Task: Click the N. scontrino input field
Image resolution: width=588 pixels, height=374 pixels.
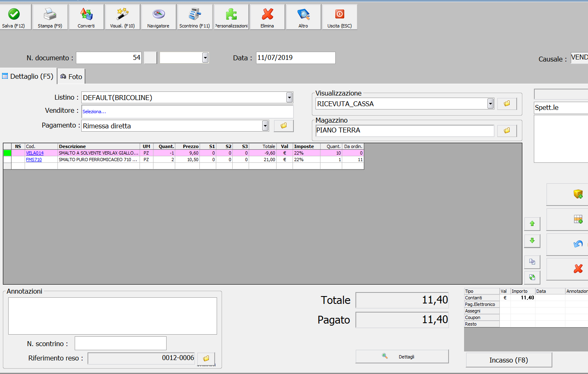Action: point(120,343)
